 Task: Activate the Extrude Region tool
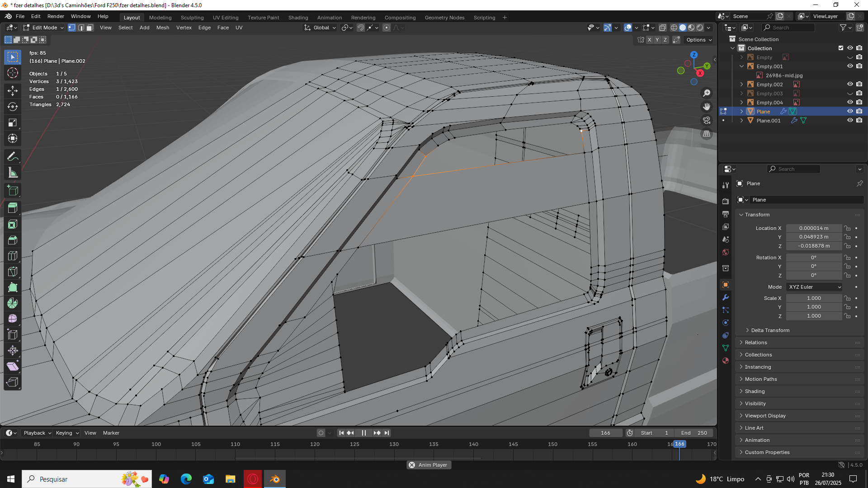(13, 208)
